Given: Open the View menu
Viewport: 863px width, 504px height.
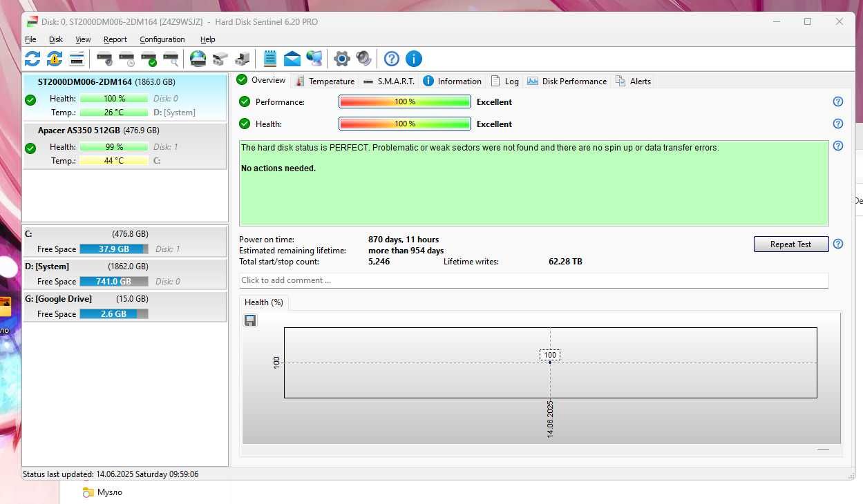Looking at the screenshot, I should tap(83, 39).
